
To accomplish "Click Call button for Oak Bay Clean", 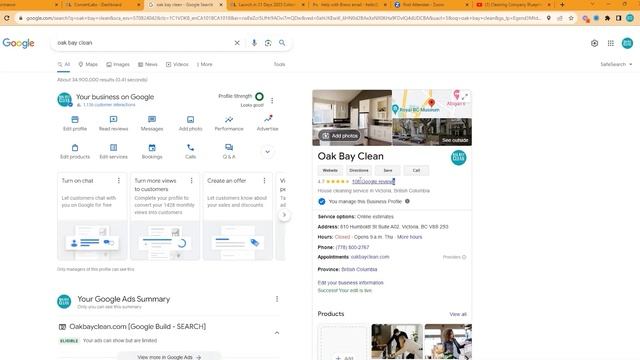I will [x=416, y=170].
